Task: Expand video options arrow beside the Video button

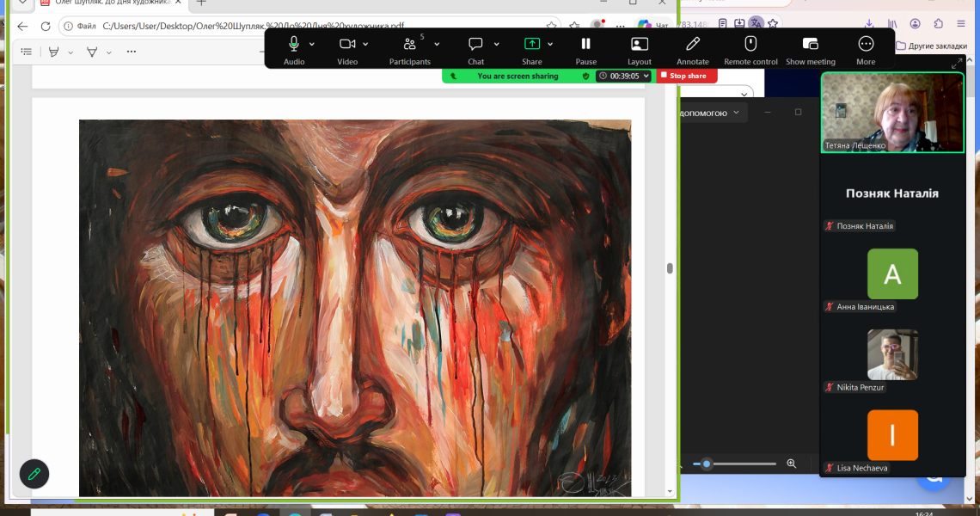Action: pyautogui.click(x=365, y=45)
